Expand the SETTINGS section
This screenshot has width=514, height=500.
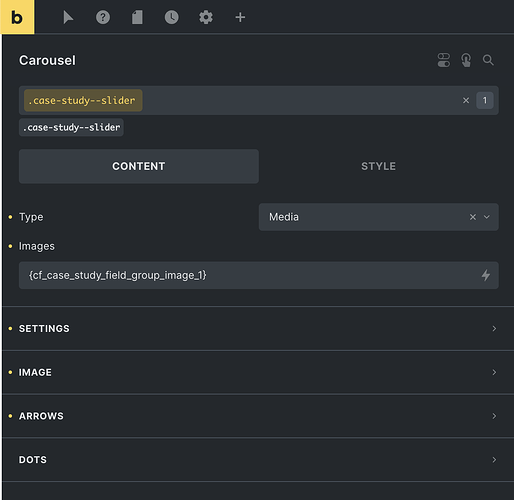258,329
